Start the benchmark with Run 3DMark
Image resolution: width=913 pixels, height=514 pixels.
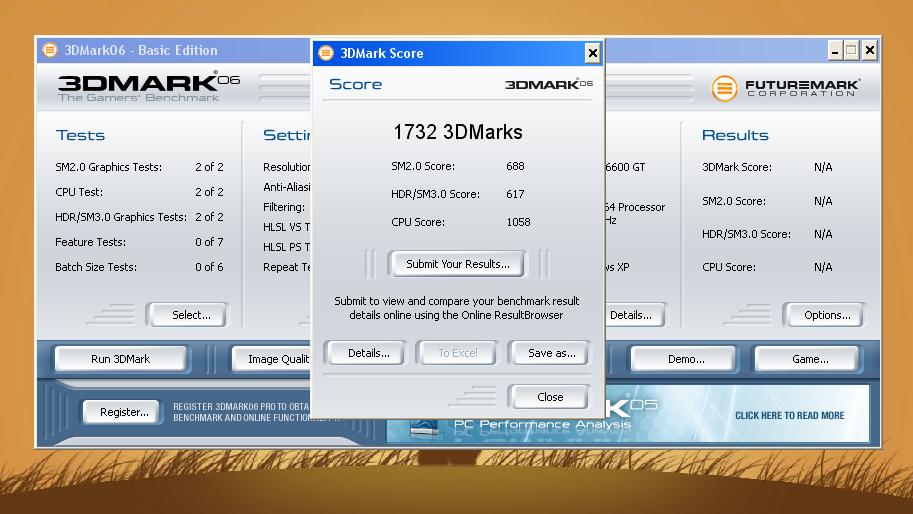click(121, 359)
